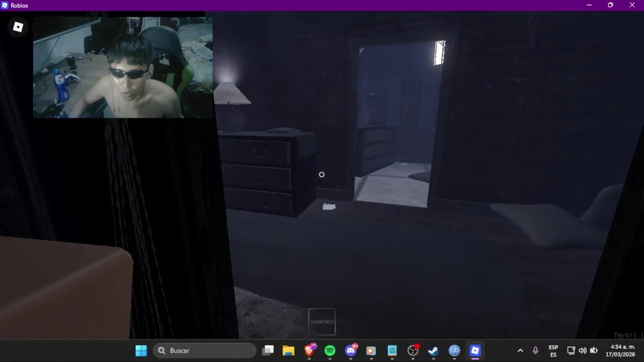Open network settings tray icon
The height and width of the screenshot is (362, 644).
(571, 350)
